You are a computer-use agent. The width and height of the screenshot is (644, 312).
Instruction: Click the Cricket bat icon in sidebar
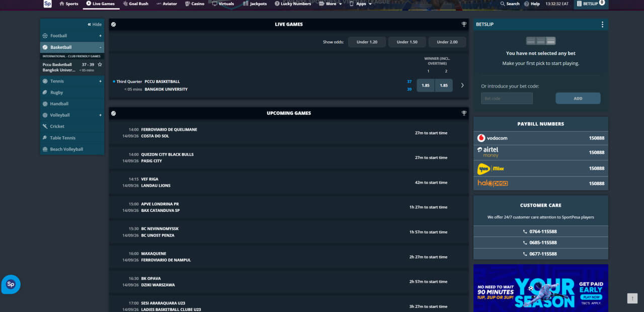tap(45, 126)
